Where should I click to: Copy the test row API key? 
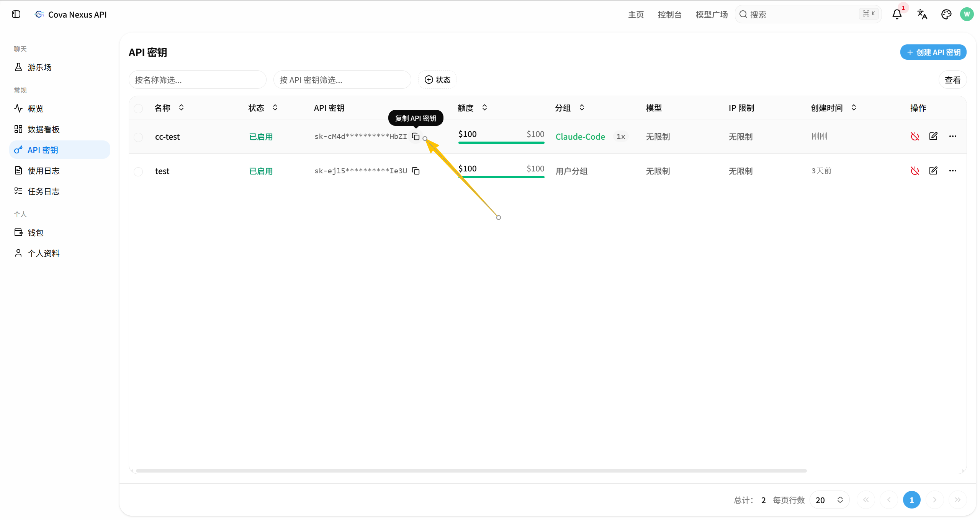[x=416, y=171]
